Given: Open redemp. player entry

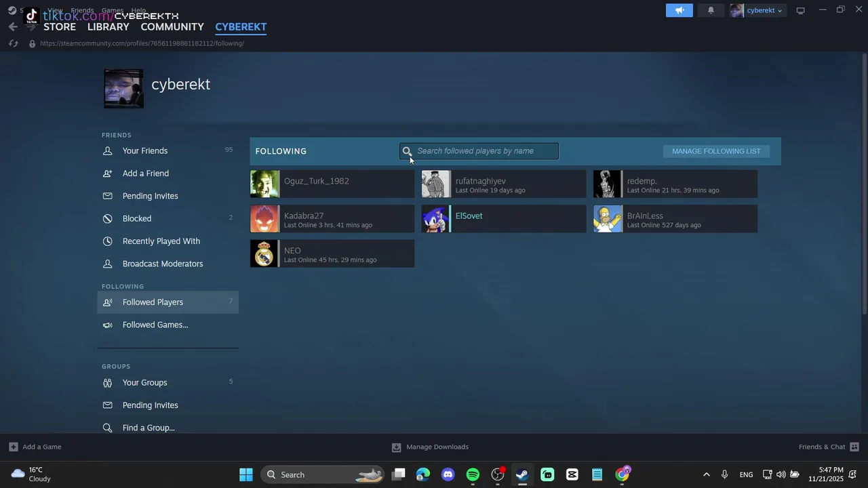Looking at the screenshot, I should pyautogui.click(x=675, y=184).
